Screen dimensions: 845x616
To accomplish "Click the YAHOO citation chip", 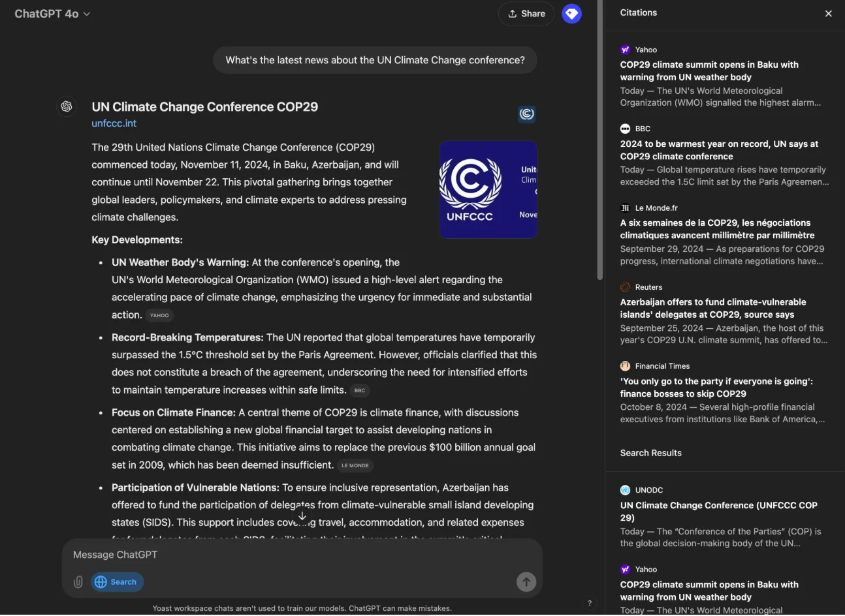I will [159, 315].
